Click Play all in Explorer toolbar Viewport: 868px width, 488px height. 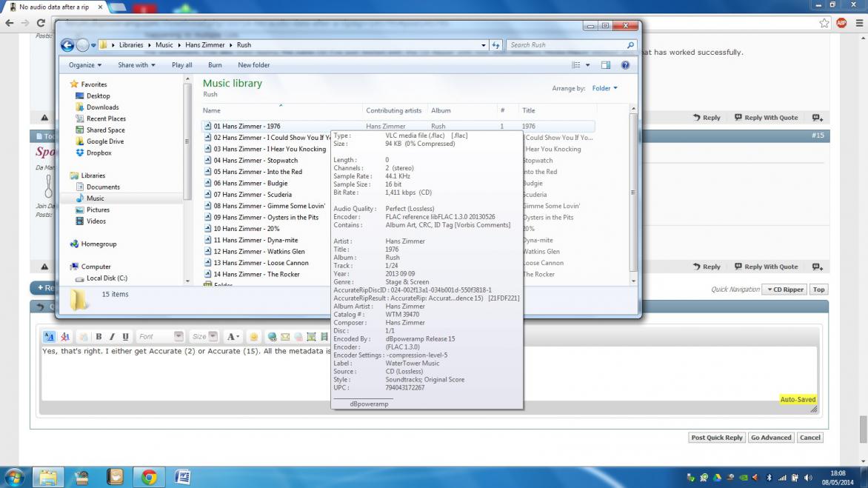[x=181, y=65]
